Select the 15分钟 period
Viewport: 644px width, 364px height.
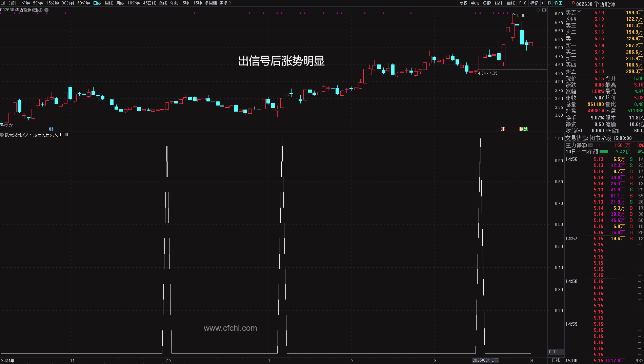[53, 3]
